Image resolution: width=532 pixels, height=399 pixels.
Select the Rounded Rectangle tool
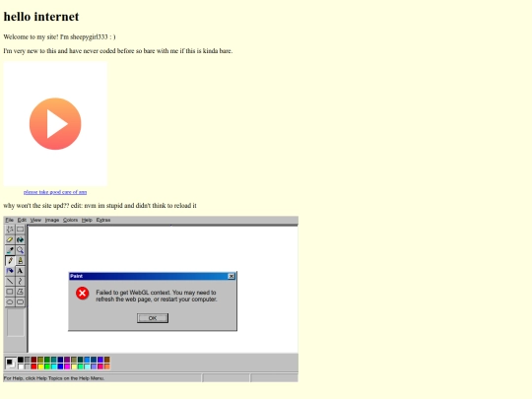pos(21,302)
